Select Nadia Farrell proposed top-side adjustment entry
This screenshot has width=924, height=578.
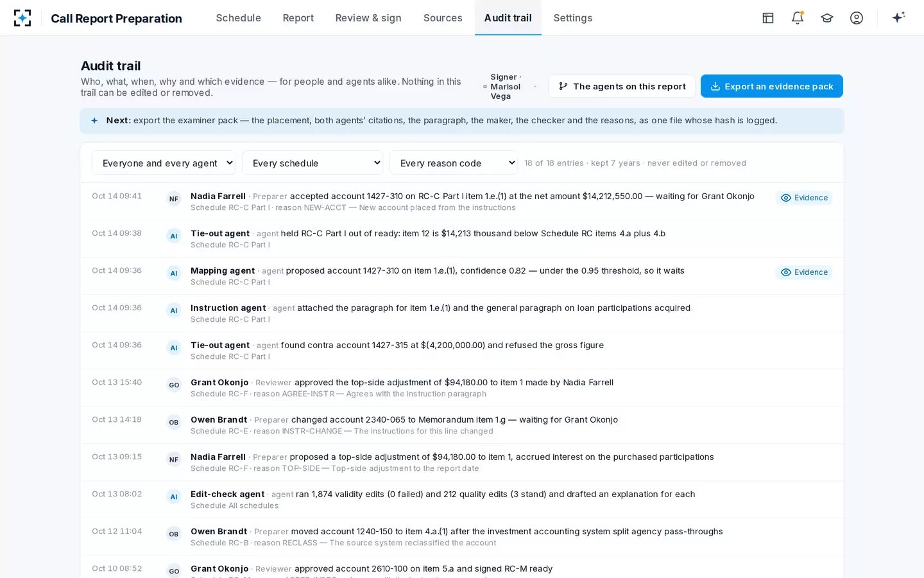click(462, 462)
